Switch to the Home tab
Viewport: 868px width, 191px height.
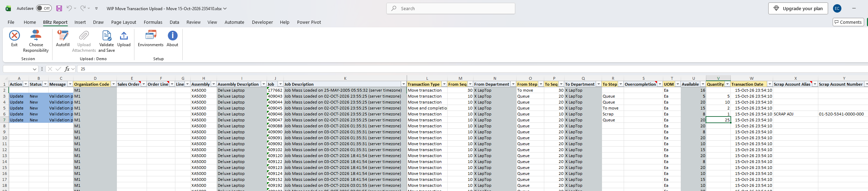(x=30, y=22)
